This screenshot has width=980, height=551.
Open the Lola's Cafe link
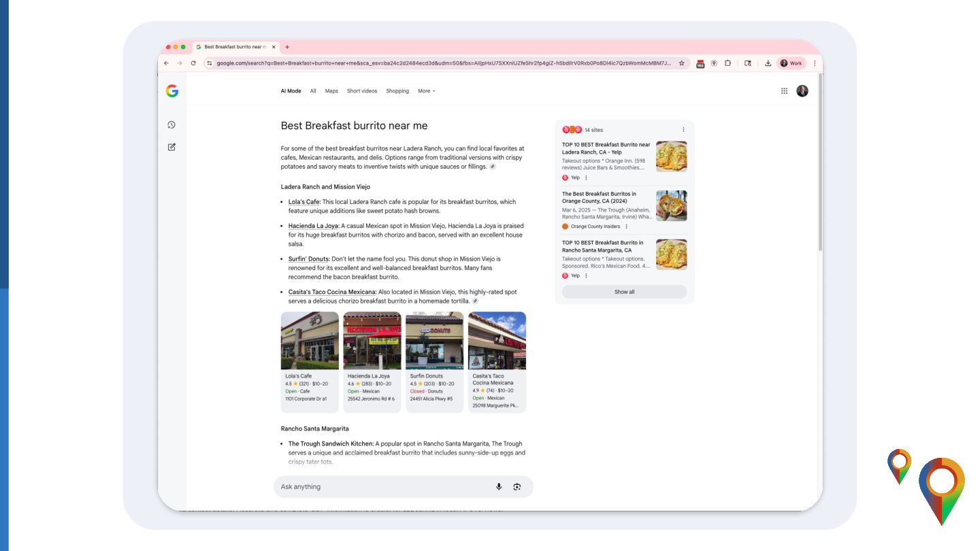pos(304,202)
